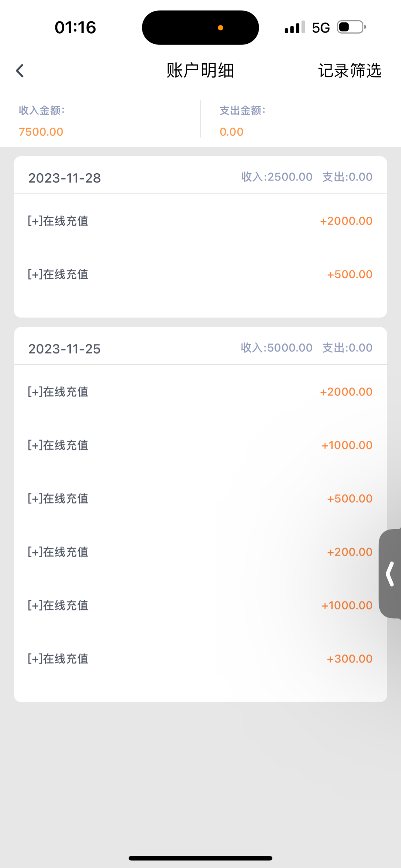Tap the status bar time 01:16

(x=75, y=27)
